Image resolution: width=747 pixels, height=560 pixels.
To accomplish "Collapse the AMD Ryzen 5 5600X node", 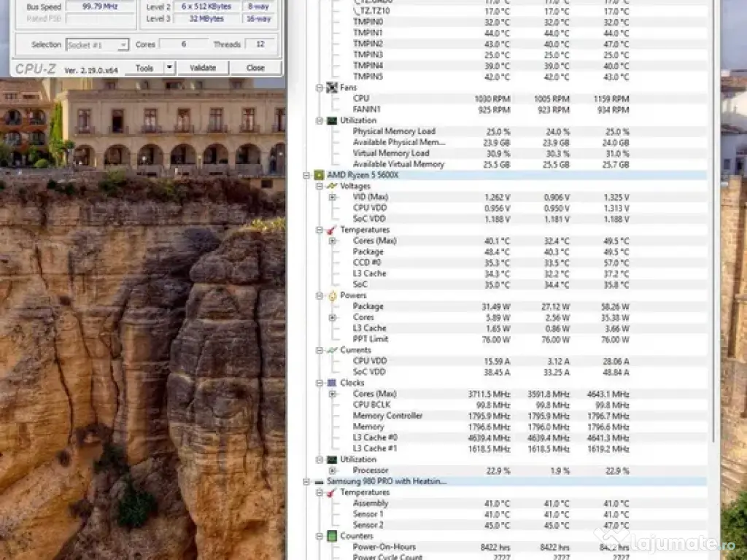I will pyautogui.click(x=307, y=175).
